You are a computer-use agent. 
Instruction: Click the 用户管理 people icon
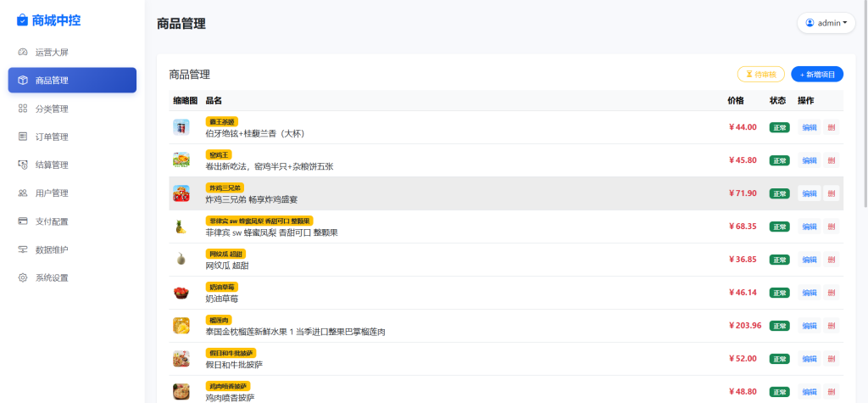click(x=23, y=193)
